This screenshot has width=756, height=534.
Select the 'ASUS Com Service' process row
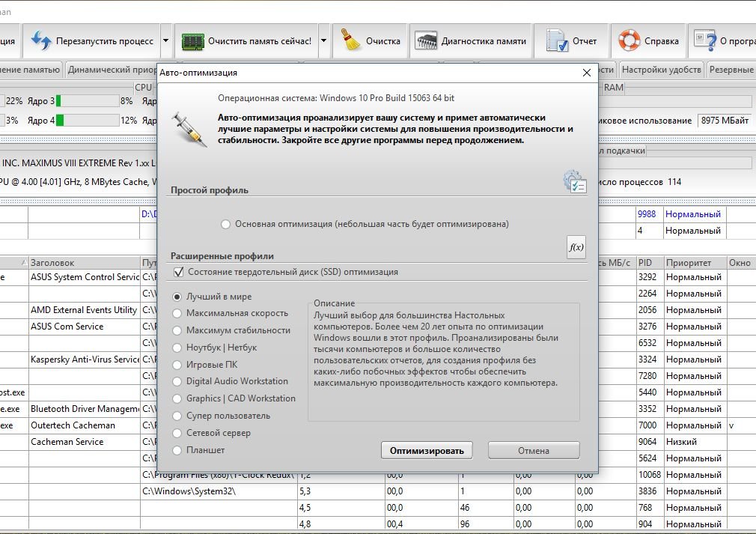85,327
